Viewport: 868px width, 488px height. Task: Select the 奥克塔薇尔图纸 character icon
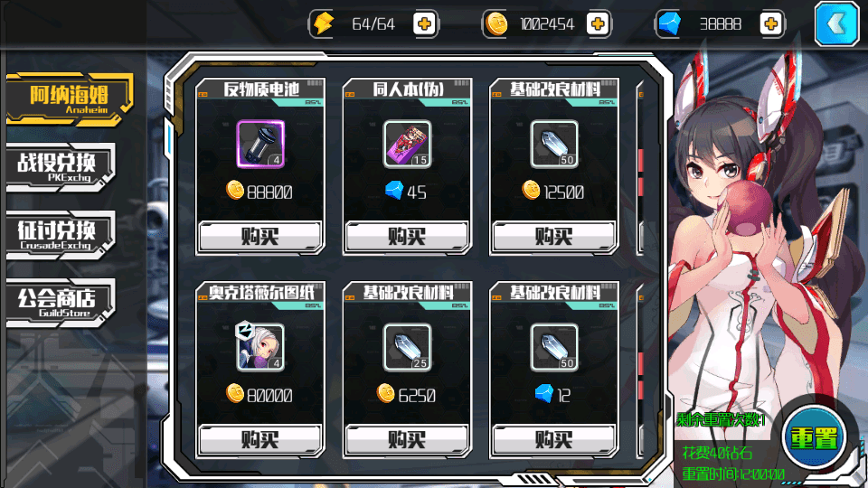click(260, 347)
